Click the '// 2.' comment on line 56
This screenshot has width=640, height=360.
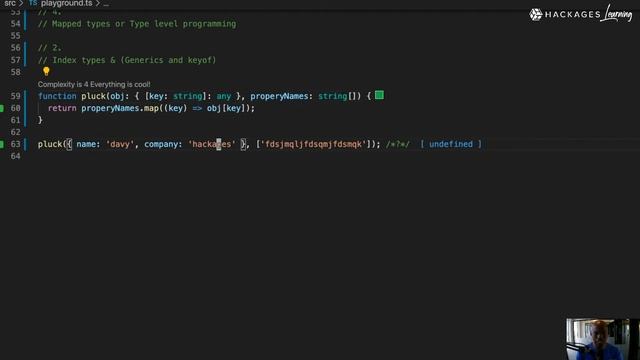point(50,48)
